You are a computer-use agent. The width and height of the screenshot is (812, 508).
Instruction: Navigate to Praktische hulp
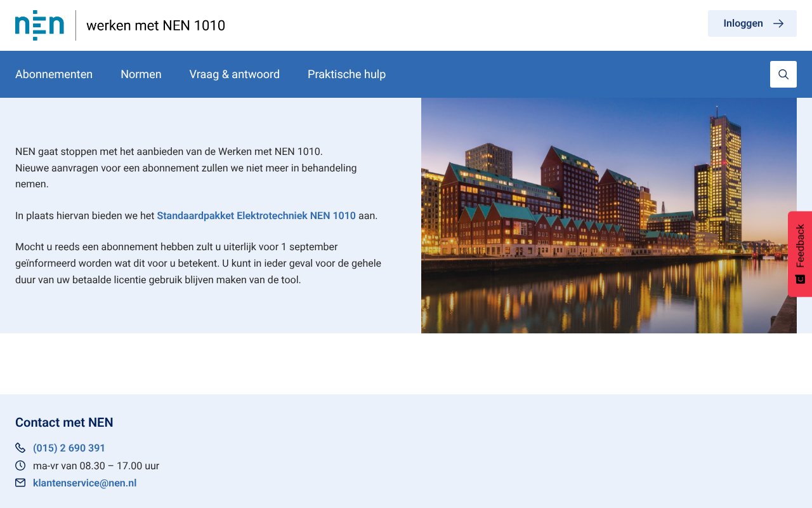click(x=346, y=74)
